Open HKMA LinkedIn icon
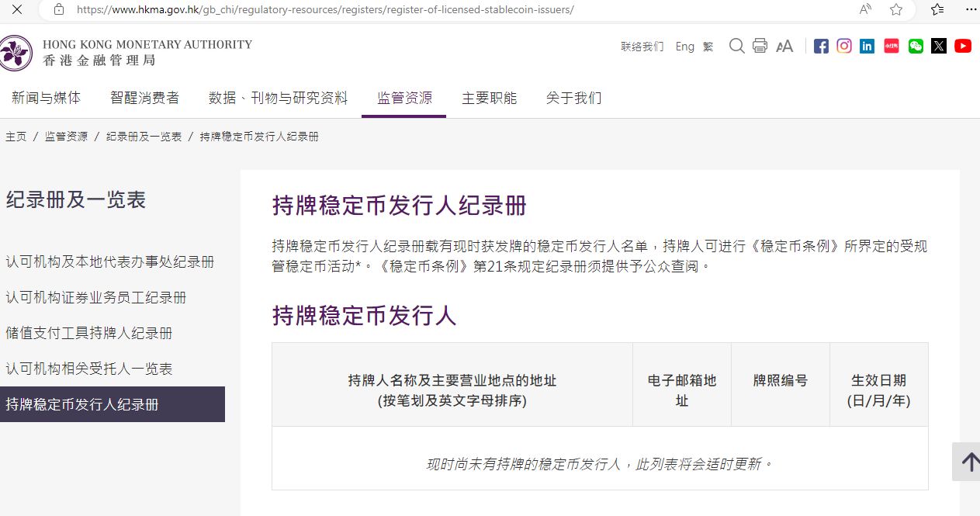This screenshot has width=980, height=516. (867, 46)
